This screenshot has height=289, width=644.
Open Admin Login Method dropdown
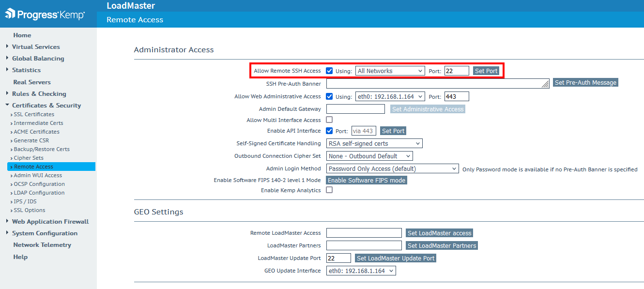(x=392, y=168)
